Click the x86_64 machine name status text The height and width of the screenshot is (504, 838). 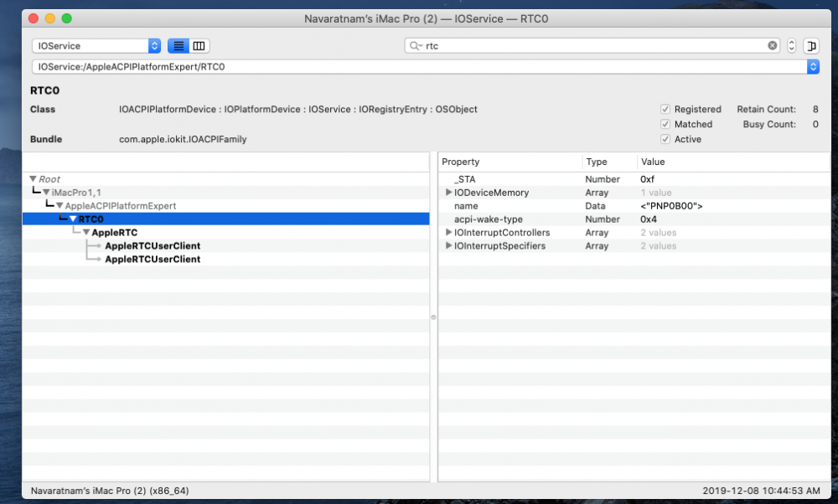[x=110, y=490]
